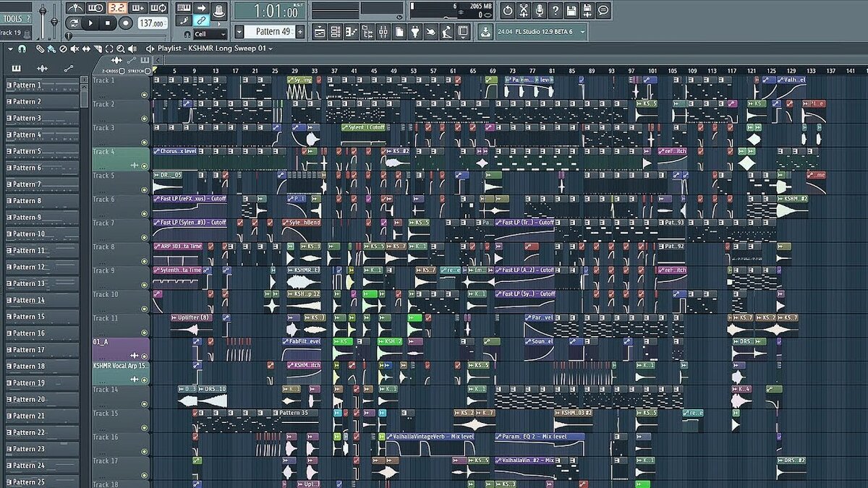The height and width of the screenshot is (488, 868).
Task: Select the Mute tool in Playlist
Action: 75,48
